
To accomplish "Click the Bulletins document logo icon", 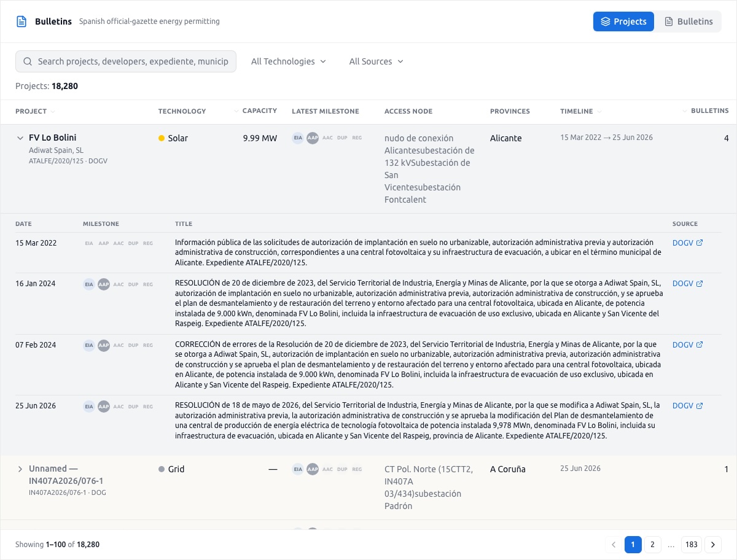I will click(21, 21).
